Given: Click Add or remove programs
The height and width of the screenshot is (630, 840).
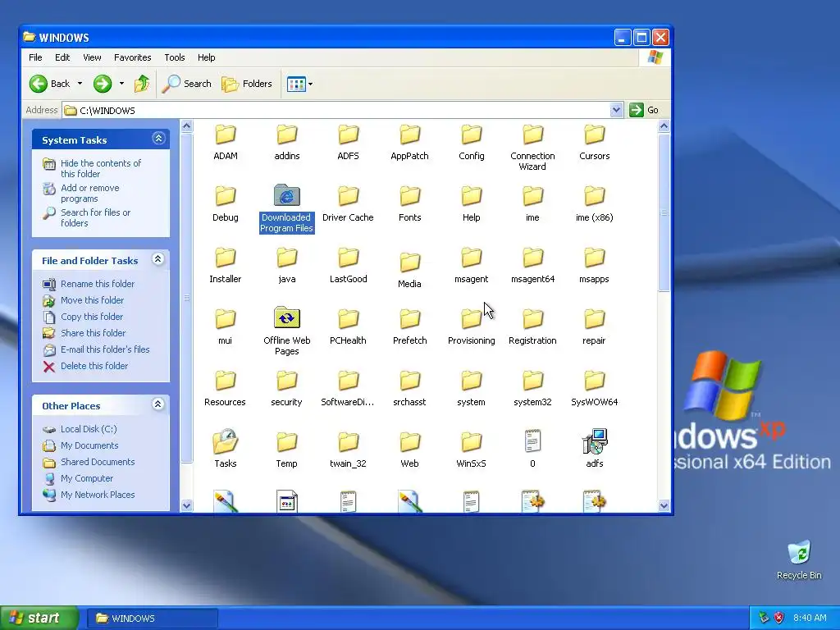Looking at the screenshot, I should click(x=81, y=193).
